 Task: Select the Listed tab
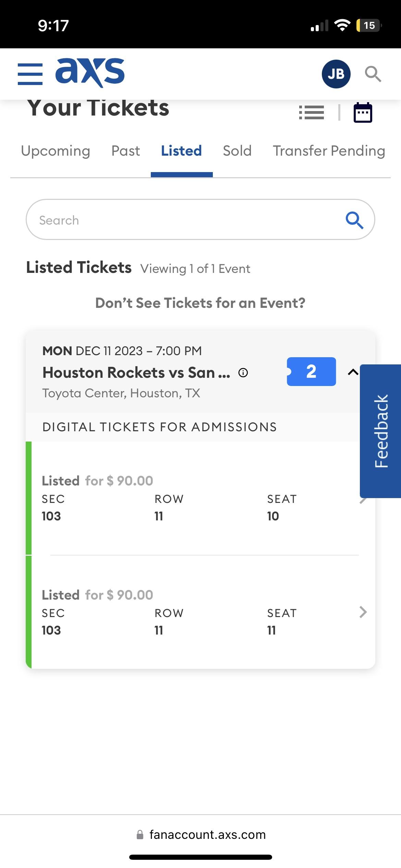click(x=181, y=151)
